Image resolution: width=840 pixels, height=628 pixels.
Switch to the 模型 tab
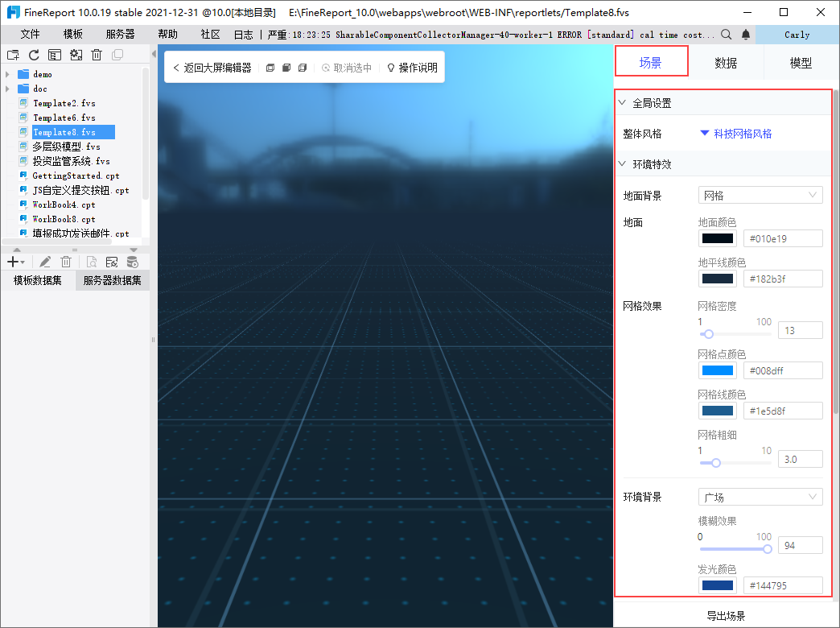[x=801, y=63]
